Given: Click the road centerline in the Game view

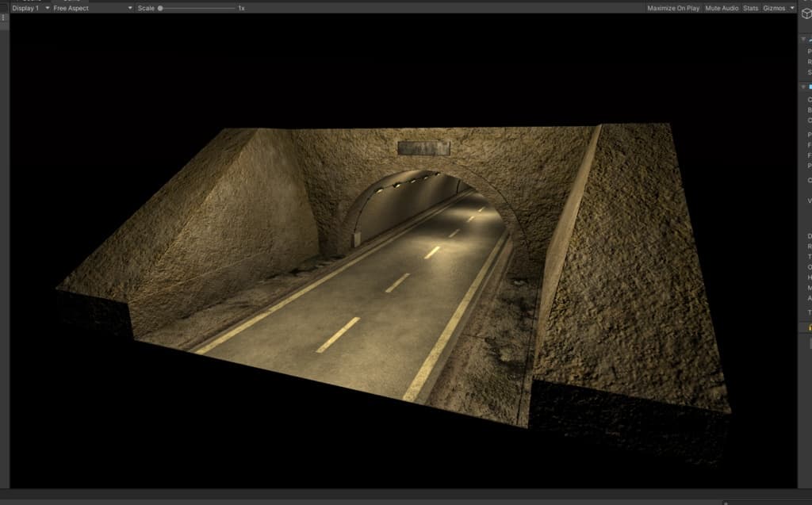Looking at the screenshot, I should [x=338, y=335].
